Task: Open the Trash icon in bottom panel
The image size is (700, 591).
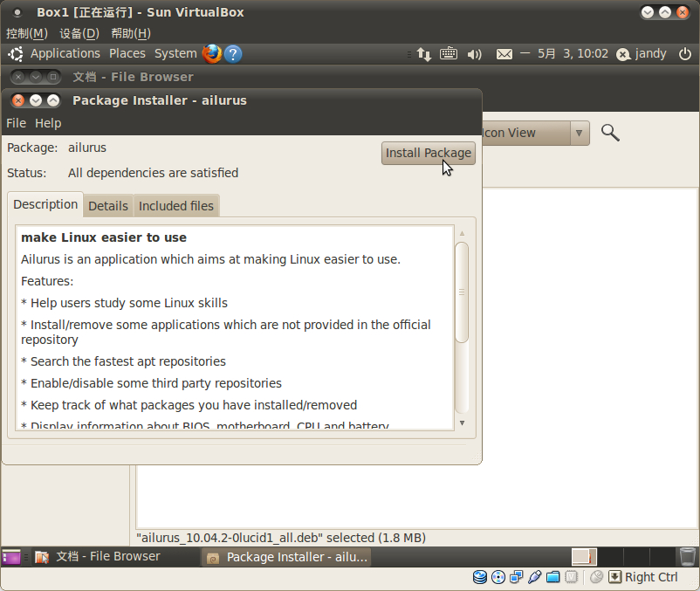Action: tap(688, 557)
